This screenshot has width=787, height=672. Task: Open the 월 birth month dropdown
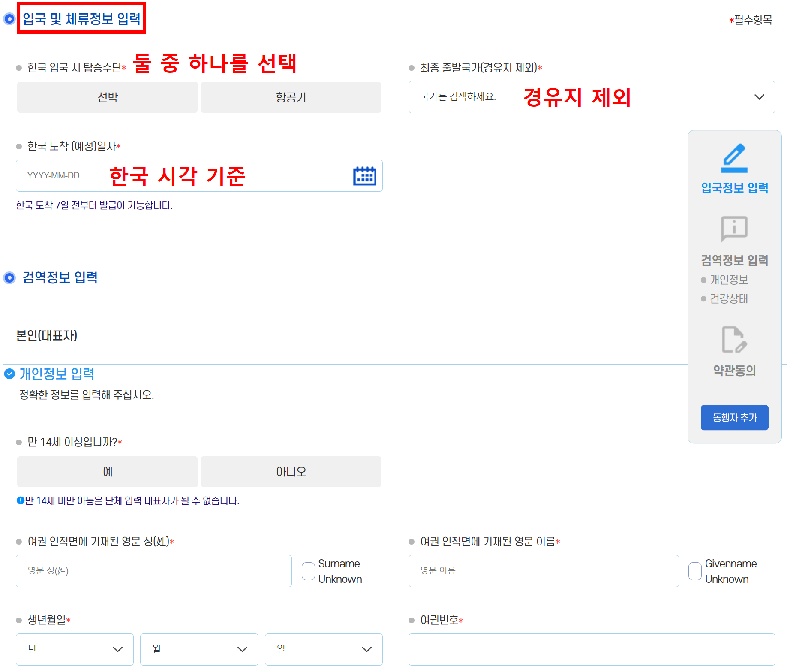(x=199, y=649)
